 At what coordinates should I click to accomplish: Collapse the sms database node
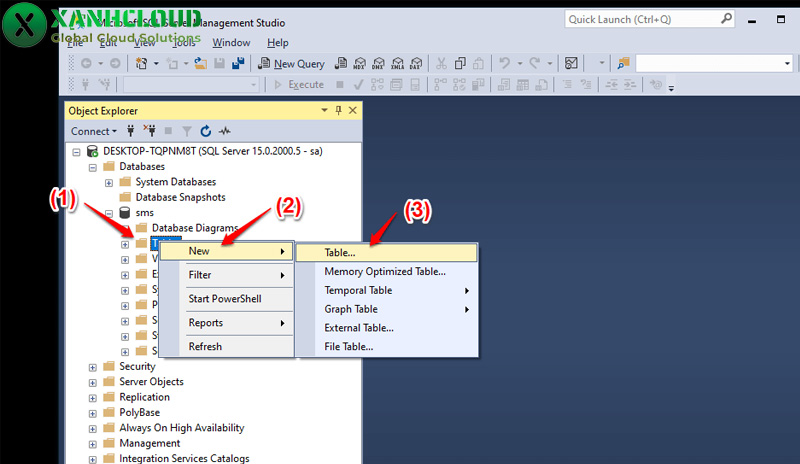point(109,213)
